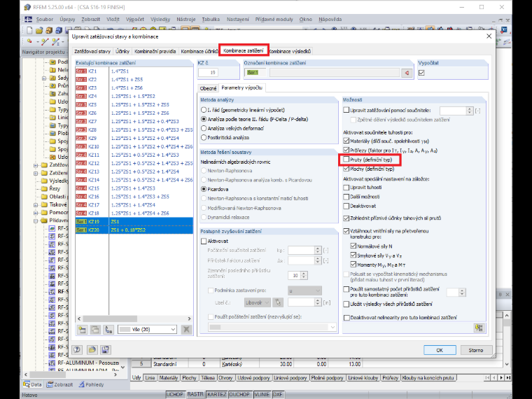Toggle the UCHOP status bar button
Image resolution: width=532 pixels, height=399 pixels.
(175, 394)
